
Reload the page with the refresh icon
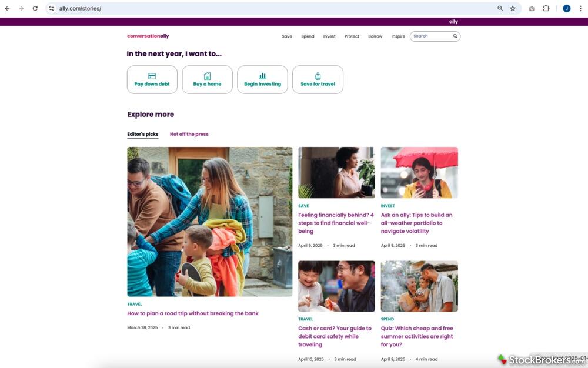35,8
